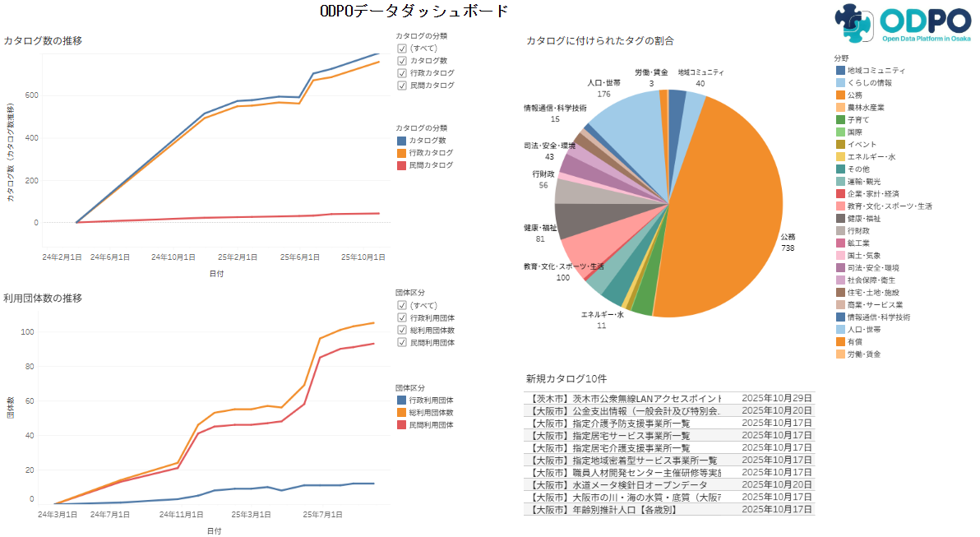Image resolution: width=980 pixels, height=537 pixels.
Task: Click the blue カタログ数 legend swatch
Action: point(402,141)
